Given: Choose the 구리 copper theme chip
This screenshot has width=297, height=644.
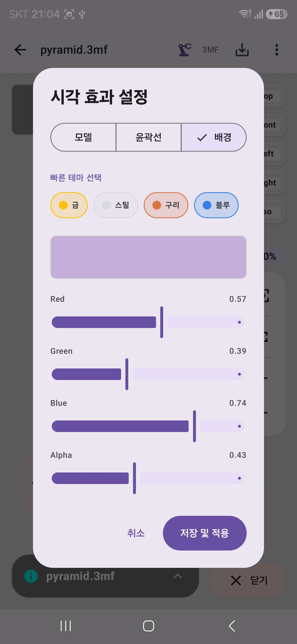Looking at the screenshot, I should tap(166, 205).
